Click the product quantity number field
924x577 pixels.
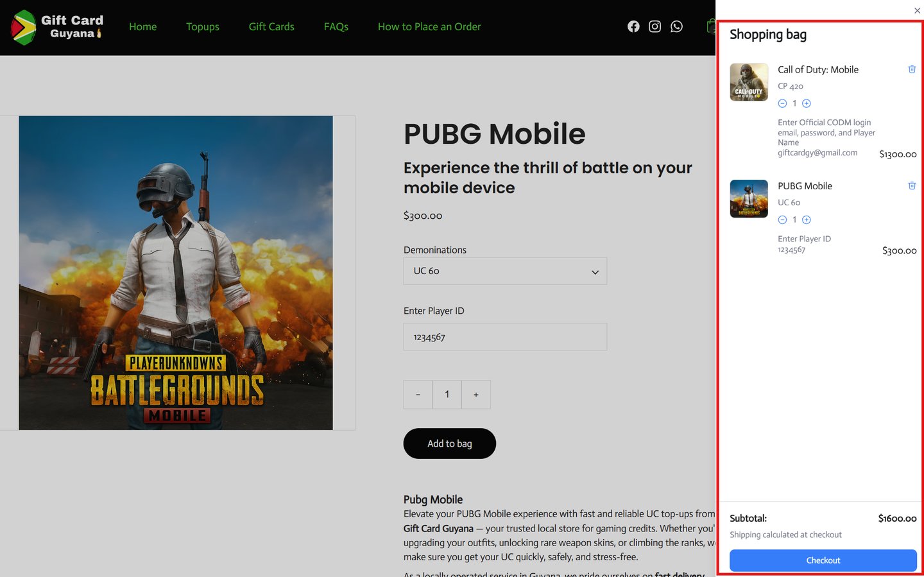(447, 395)
